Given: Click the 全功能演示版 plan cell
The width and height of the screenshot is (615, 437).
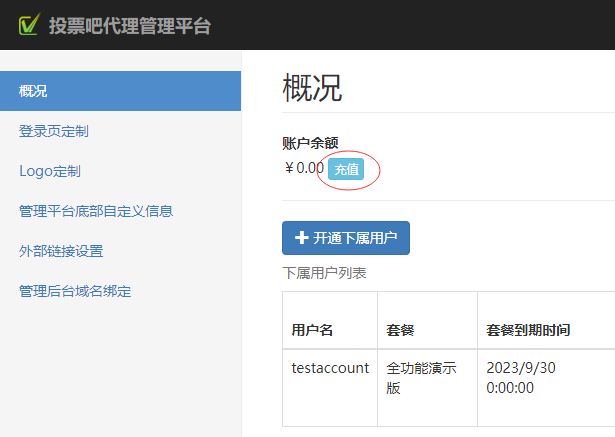Looking at the screenshot, I should pos(421,377).
